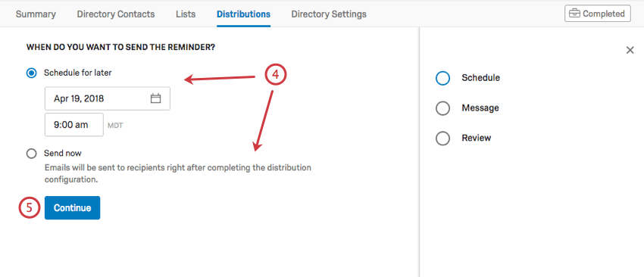The width and height of the screenshot is (644, 277).
Task: Open the 9:00 am time field
Action: [x=74, y=125]
